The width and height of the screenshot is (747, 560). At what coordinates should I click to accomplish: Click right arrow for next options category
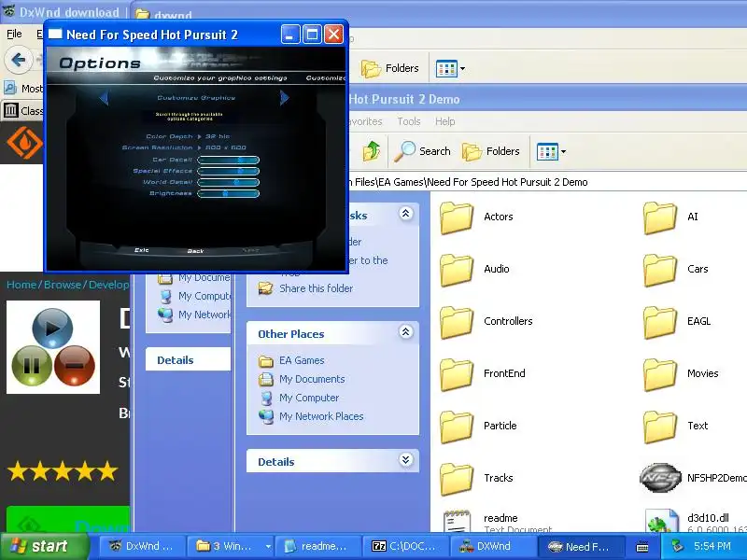(285, 98)
